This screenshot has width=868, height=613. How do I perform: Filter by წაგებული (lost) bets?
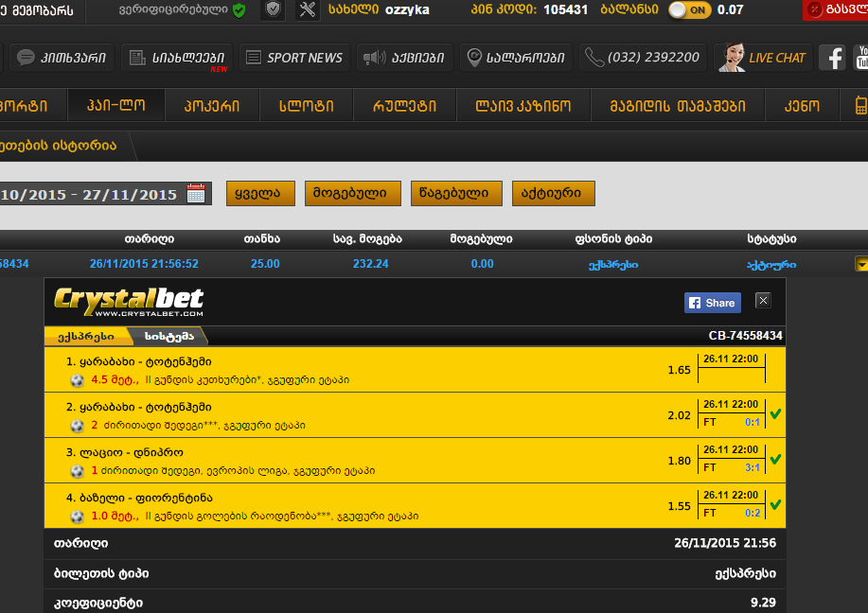456,193
